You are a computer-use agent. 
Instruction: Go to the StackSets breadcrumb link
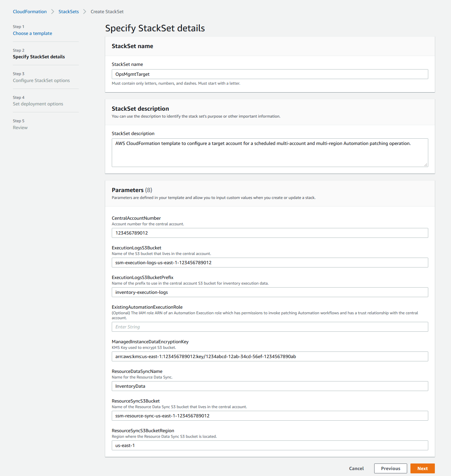tap(69, 12)
